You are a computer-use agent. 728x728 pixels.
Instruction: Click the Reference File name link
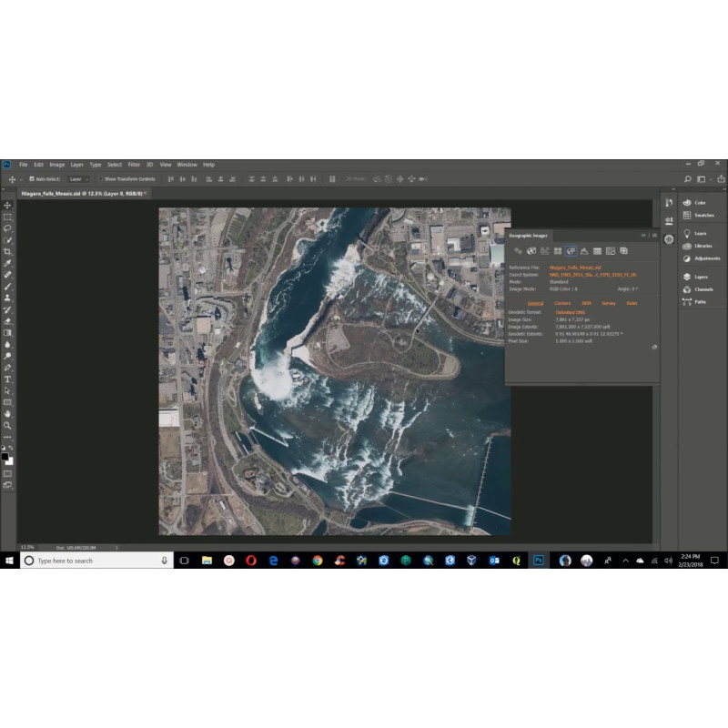tap(575, 268)
